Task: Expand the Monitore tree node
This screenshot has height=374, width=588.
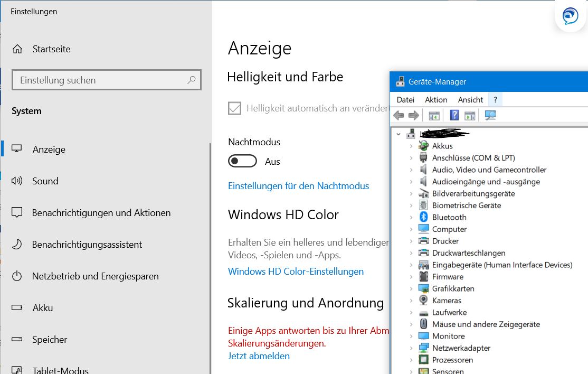Action: [411, 336]
